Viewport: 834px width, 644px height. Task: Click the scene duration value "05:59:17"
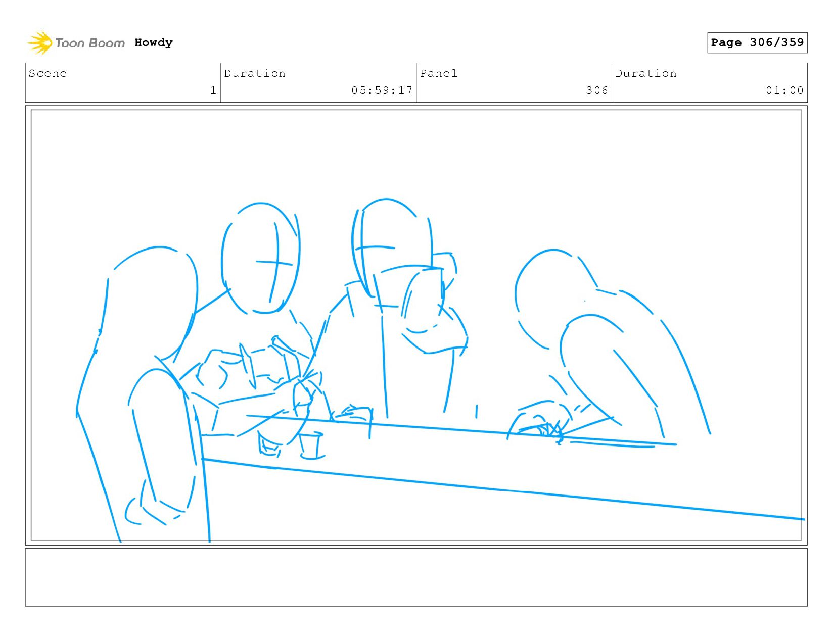click(x=382, y=90)
